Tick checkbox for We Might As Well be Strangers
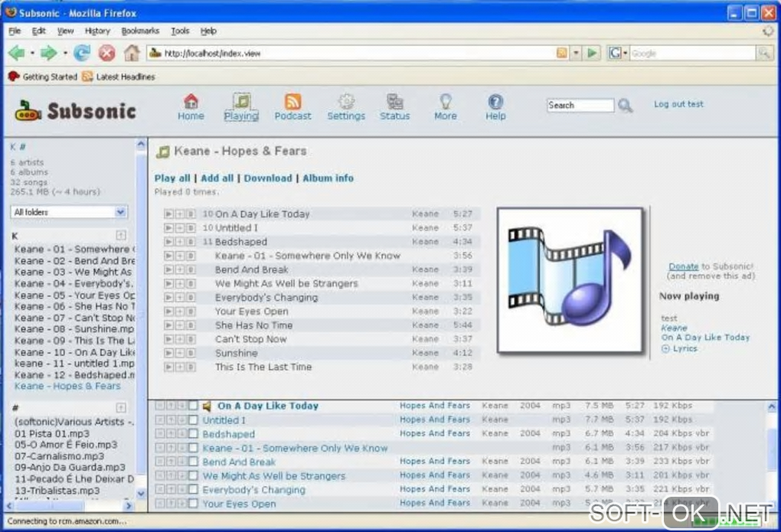781x532 pixels. 193,475
